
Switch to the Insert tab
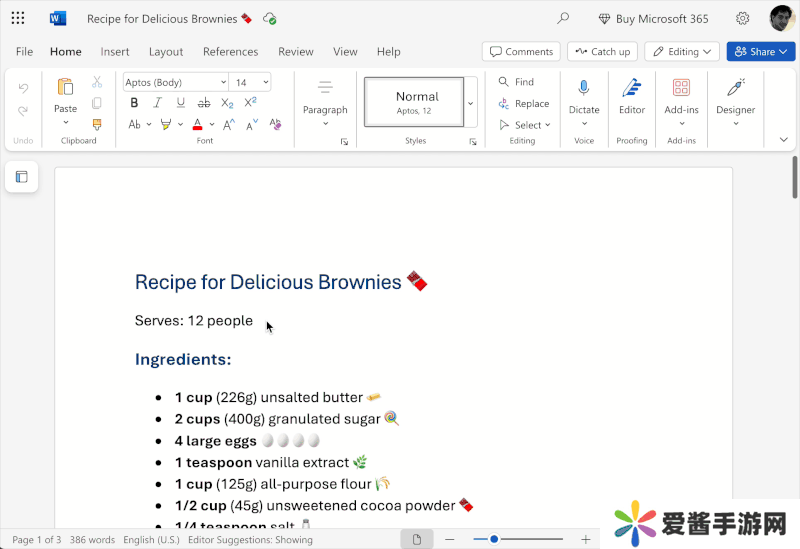(x=115, y=52)
